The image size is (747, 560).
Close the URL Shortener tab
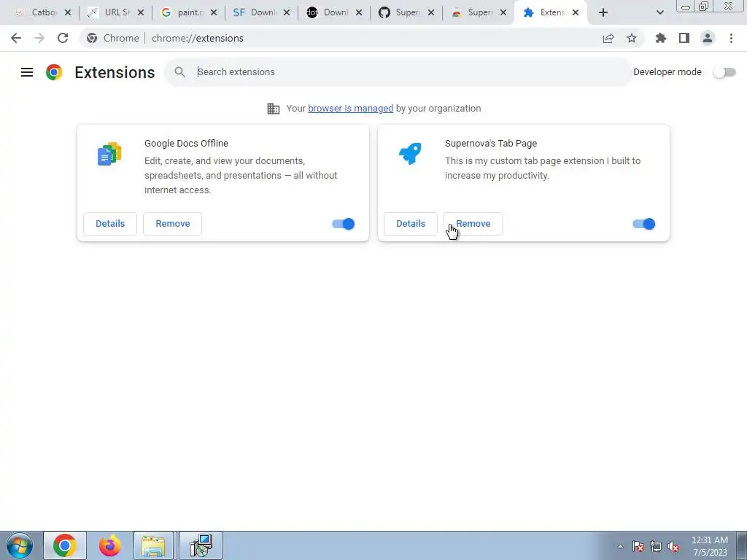141,13
